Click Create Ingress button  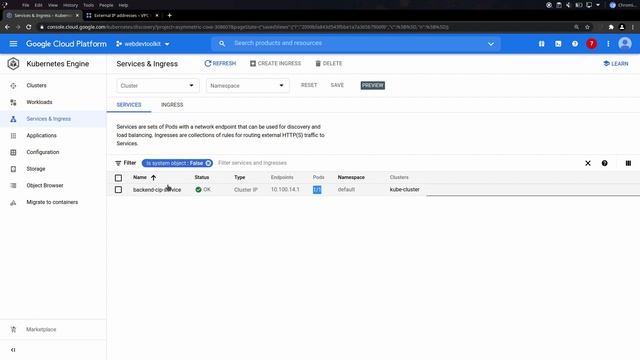275,64
